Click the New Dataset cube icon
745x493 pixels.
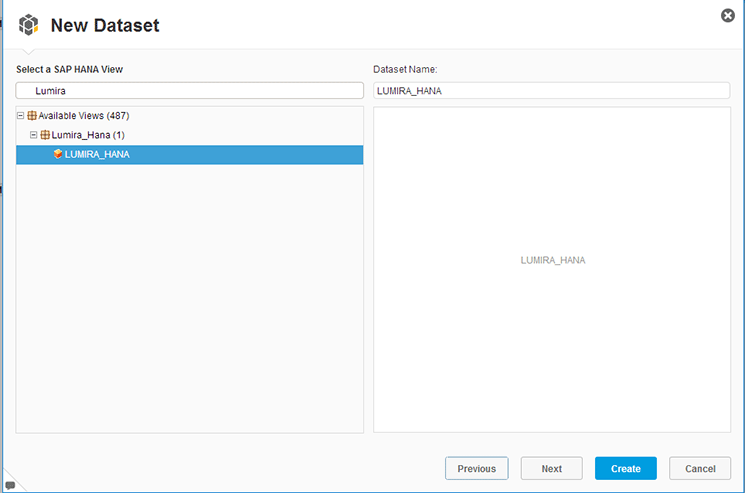(28, 25)
